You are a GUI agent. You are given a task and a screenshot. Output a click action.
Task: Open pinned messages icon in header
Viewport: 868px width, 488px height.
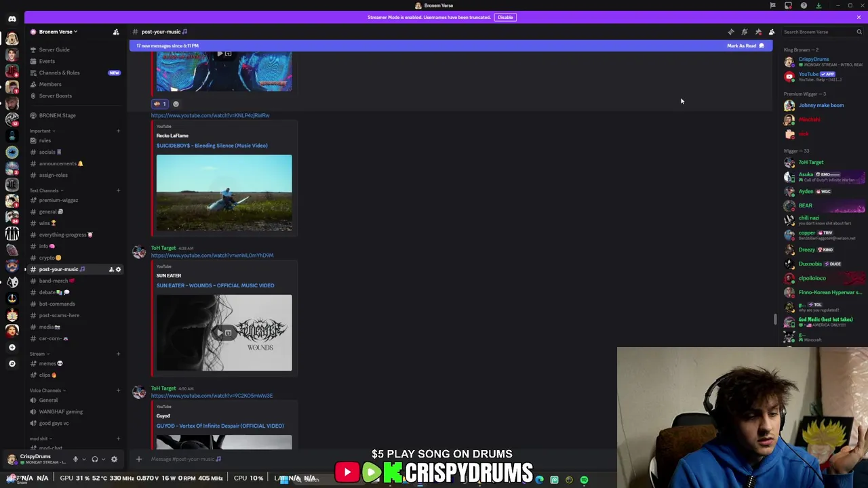coord(758,32)
